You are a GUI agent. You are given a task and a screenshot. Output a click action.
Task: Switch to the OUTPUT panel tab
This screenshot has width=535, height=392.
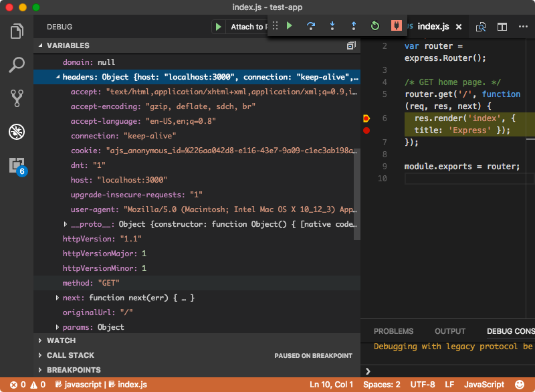[x=449, y=331]
